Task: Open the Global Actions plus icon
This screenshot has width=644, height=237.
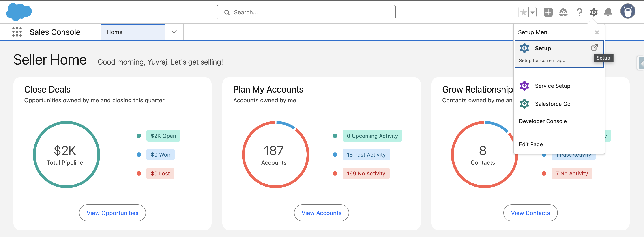Action: tap(548, 12)
